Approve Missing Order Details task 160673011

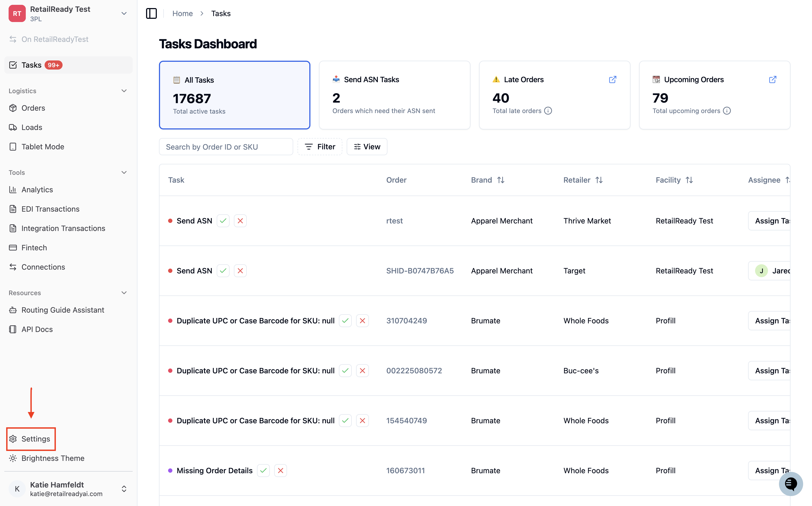[x=263, y=471]
